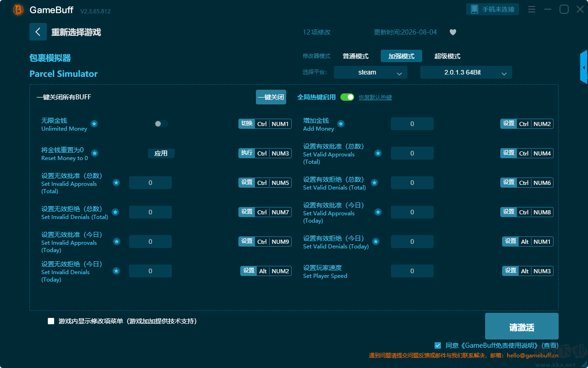The image size is (588, 368).
Task: Check the in-game cheat menu checkbox
Action: (x=51, y=321)
